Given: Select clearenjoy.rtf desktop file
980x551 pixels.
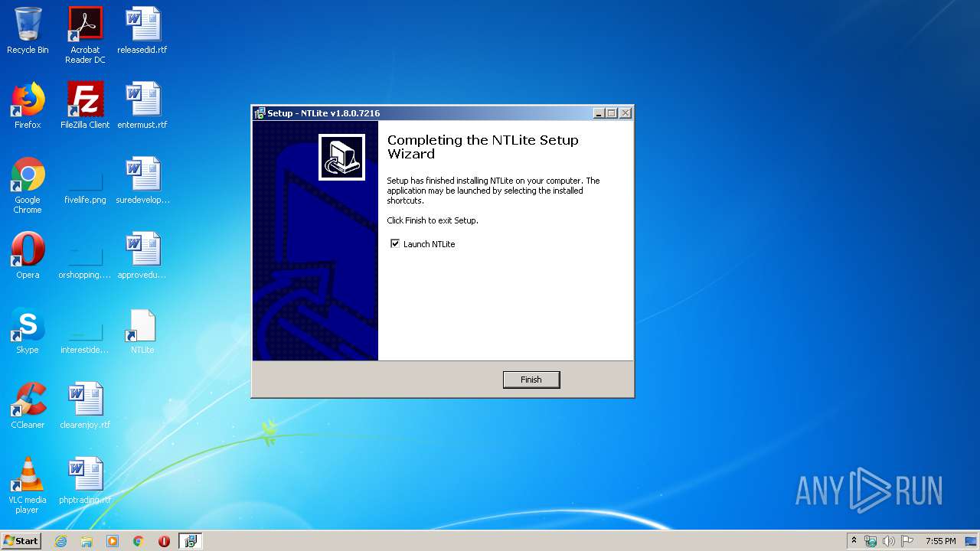Looking at the screenshot, I should point(85,406).
